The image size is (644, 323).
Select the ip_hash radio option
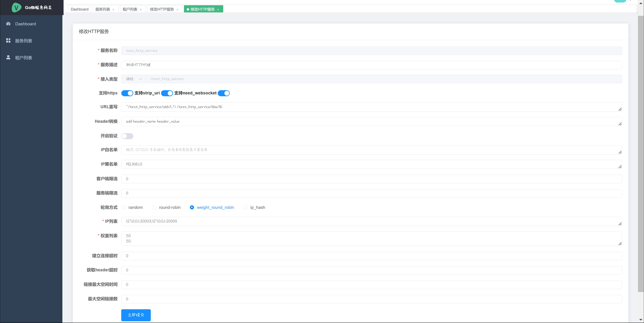pyautogui.click(x=245, y=207)
